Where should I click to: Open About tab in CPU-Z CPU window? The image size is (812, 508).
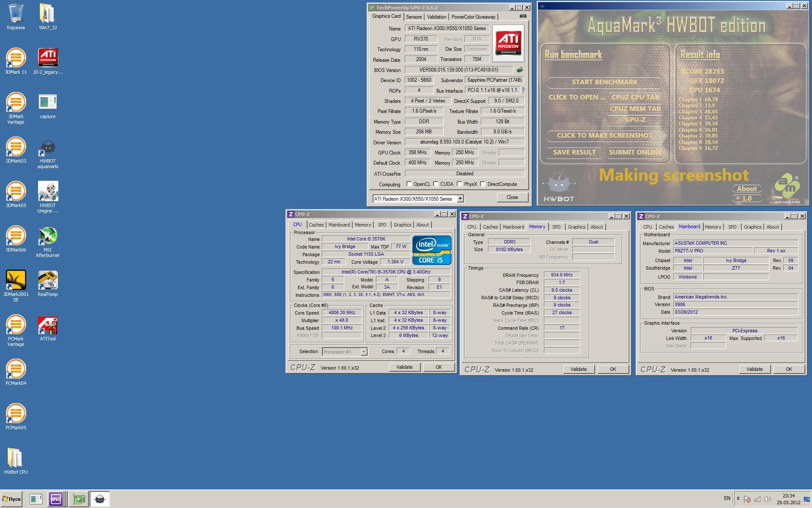point(422,225)
